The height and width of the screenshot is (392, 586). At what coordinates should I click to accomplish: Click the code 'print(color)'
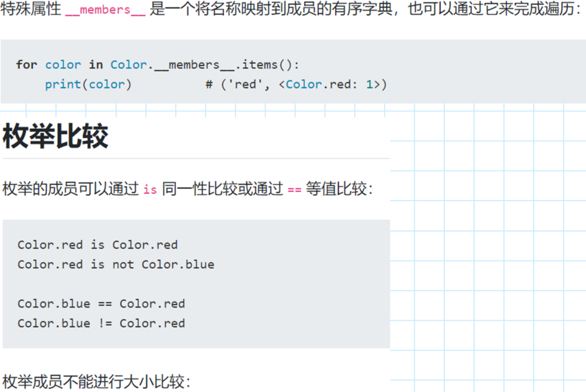88,84
